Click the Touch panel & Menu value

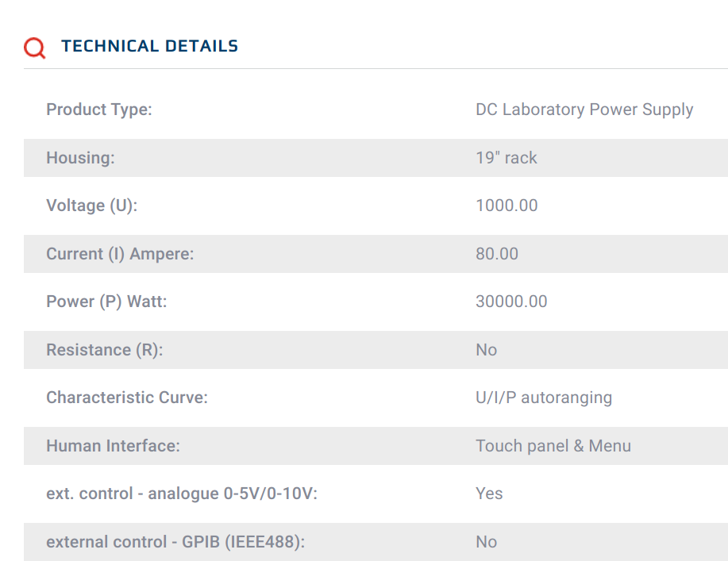[553, 446]
